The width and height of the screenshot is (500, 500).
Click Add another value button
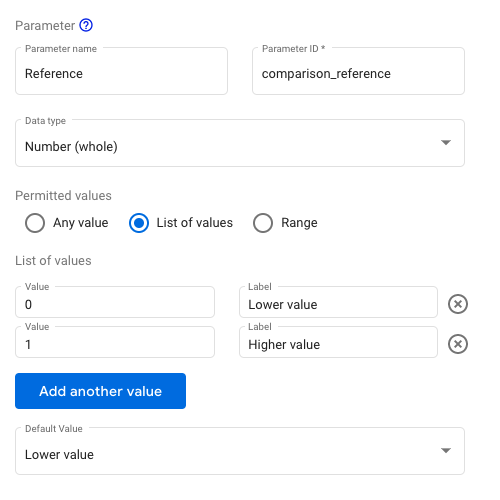(x=100, y=391)
